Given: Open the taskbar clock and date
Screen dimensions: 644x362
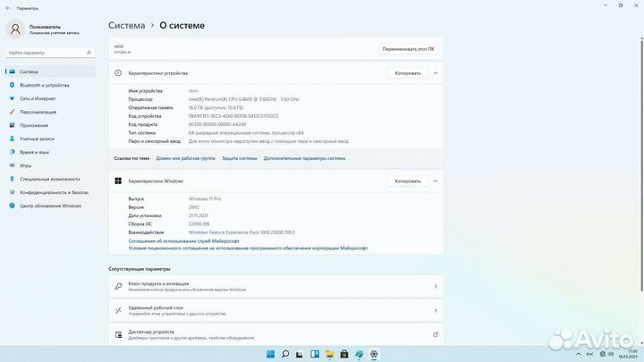Looking at the screenshot, I should coord(628,354).
